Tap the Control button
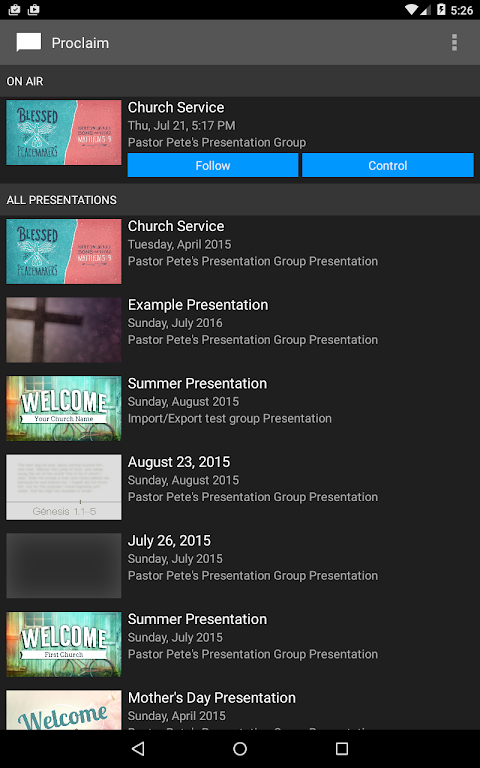This screenshot has width=480, height=768. coord(387,165)
